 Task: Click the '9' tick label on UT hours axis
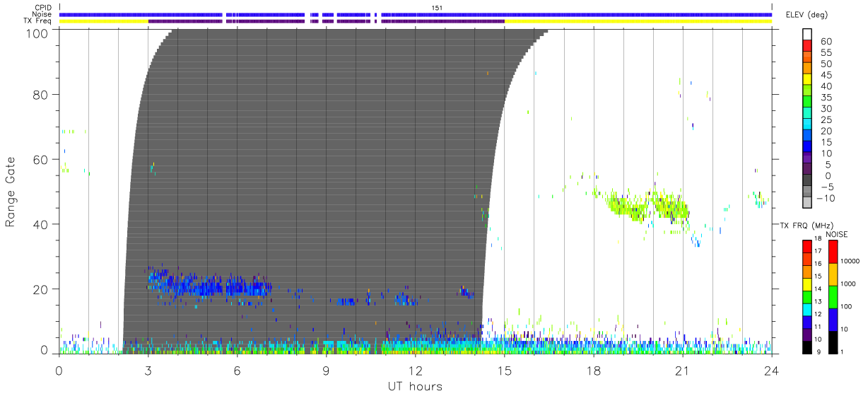(x=327, y=371)
